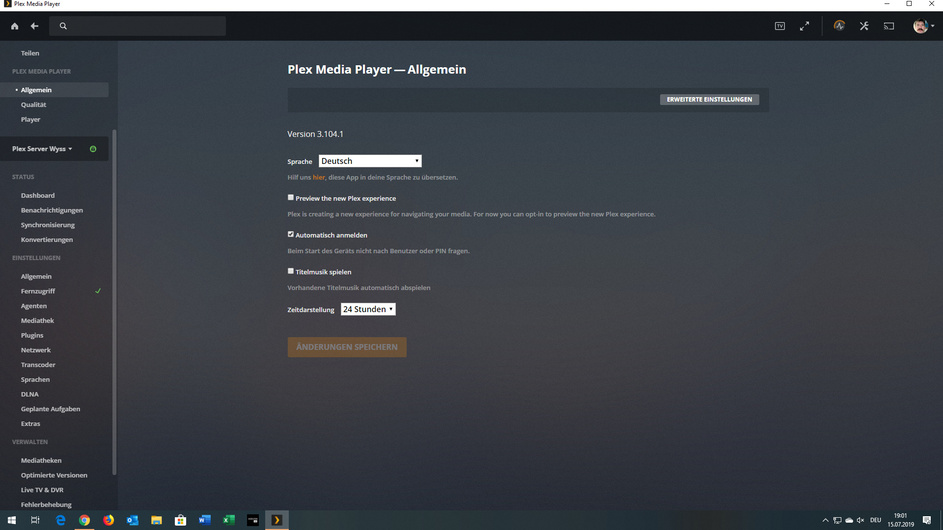
Task: Click the DEU language indicator in tray
Action: (x=876, y=520)
